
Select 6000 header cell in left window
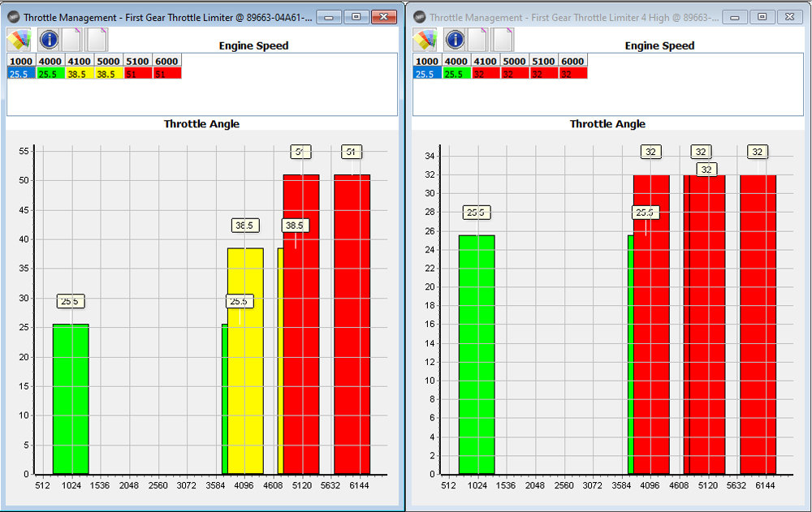(166, 61)
